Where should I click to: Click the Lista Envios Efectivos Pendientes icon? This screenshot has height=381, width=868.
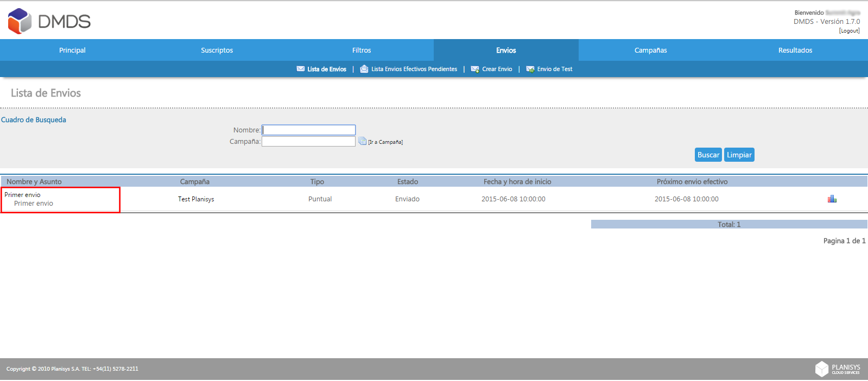pos(364,69)
